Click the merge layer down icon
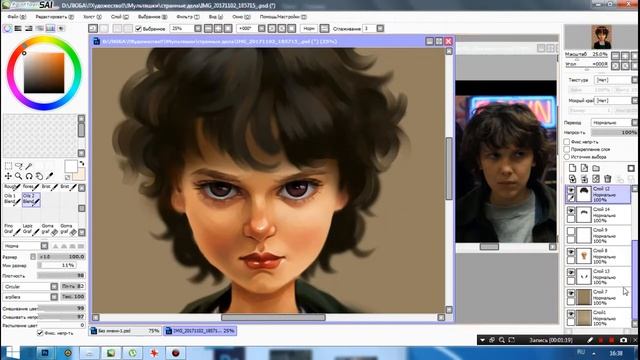The width and height of the screenshot is (640, 360). [584, 179]
